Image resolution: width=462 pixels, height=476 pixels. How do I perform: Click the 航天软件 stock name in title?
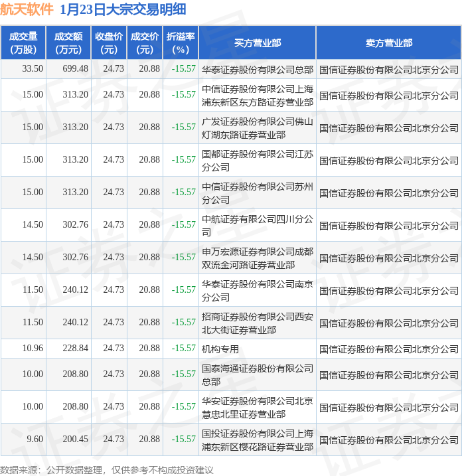pyautogui.click(x=27, y=9)
